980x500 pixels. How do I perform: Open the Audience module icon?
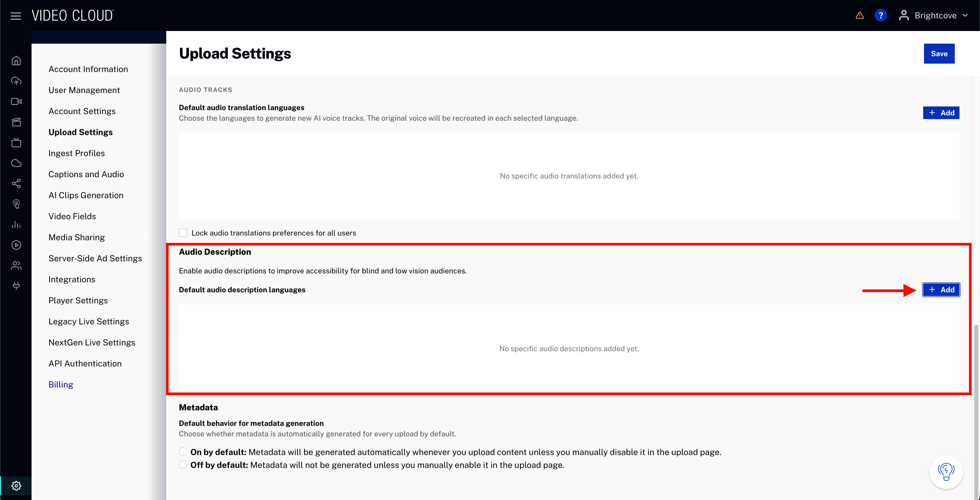(x=16, y=265)
